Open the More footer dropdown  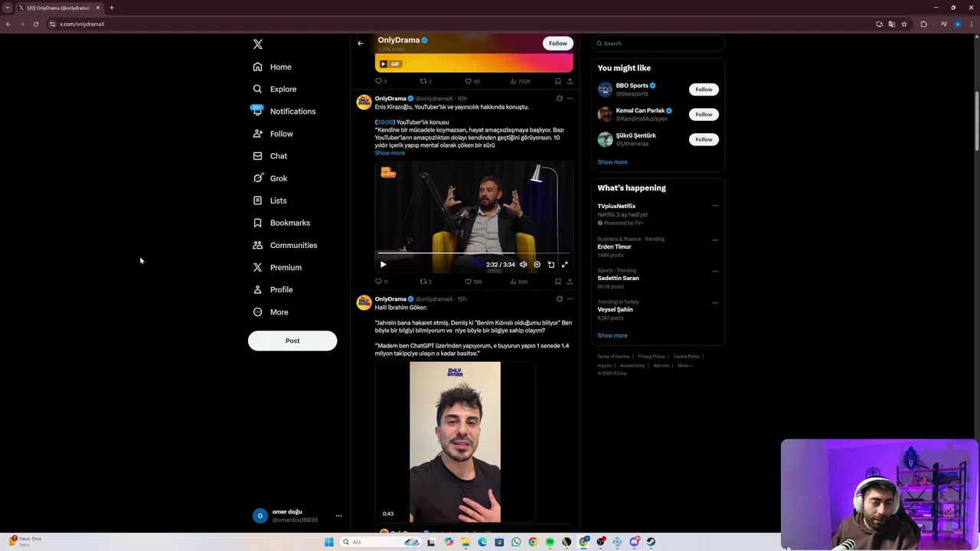point(684,366)
